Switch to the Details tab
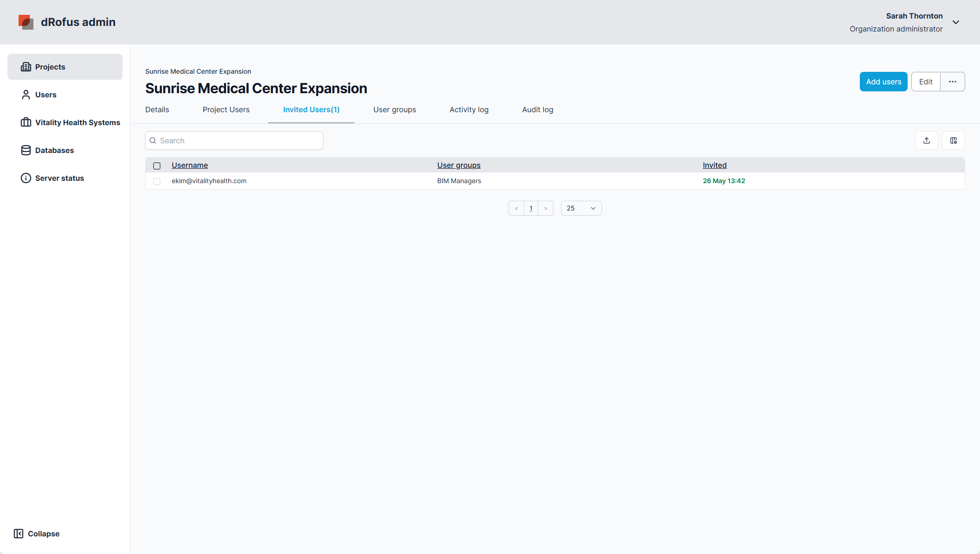 [157, 109]
